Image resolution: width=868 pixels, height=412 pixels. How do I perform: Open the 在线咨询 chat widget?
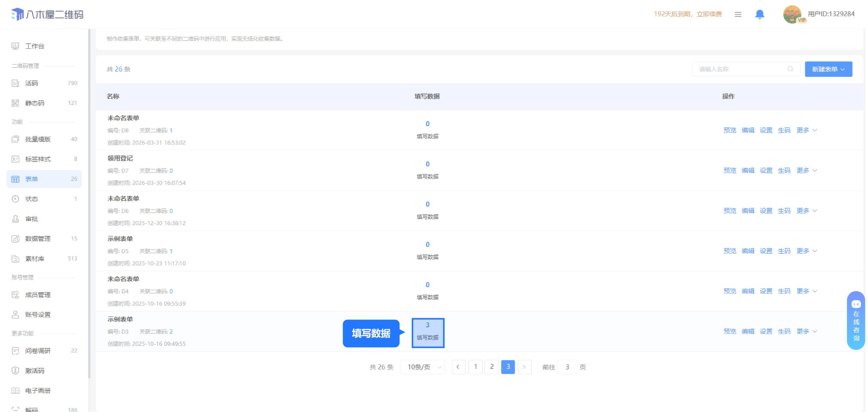coord(856,320)
